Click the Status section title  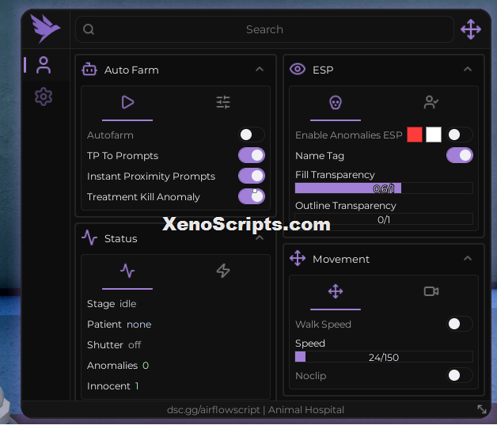121,238
